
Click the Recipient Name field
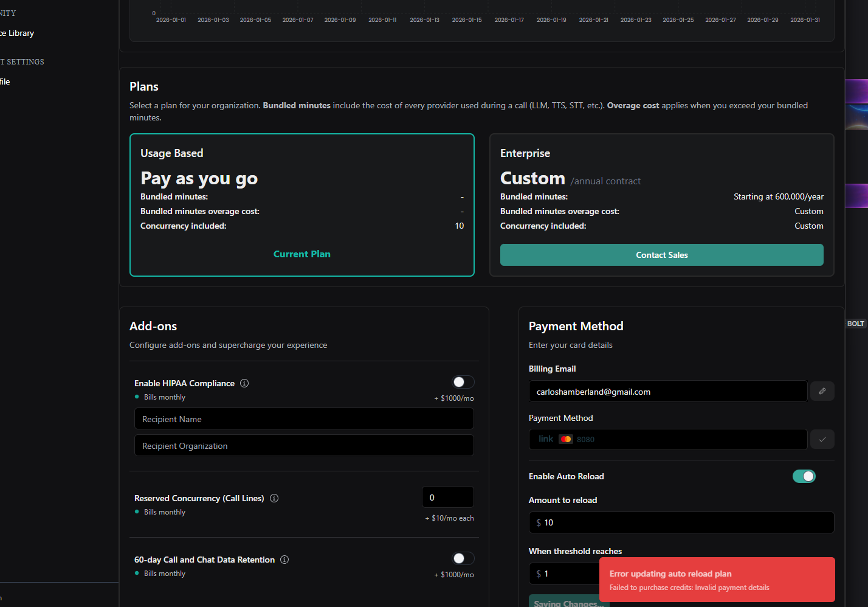tap(304, 419)
